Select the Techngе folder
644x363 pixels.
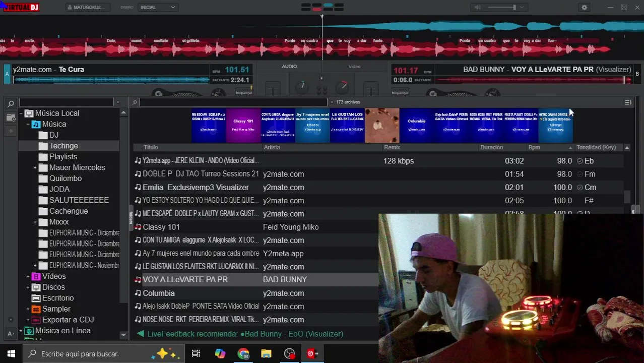point(63,146)
